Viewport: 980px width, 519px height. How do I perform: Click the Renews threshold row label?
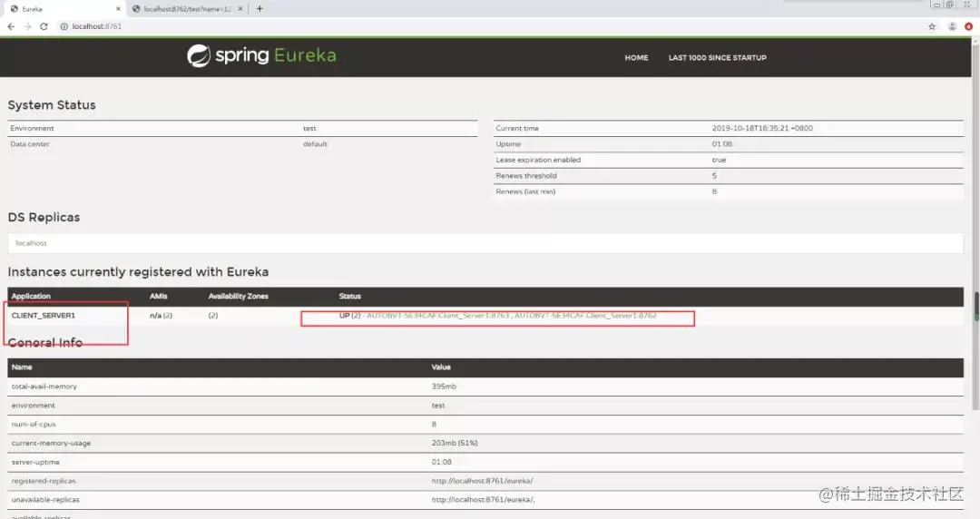[526, 176]
